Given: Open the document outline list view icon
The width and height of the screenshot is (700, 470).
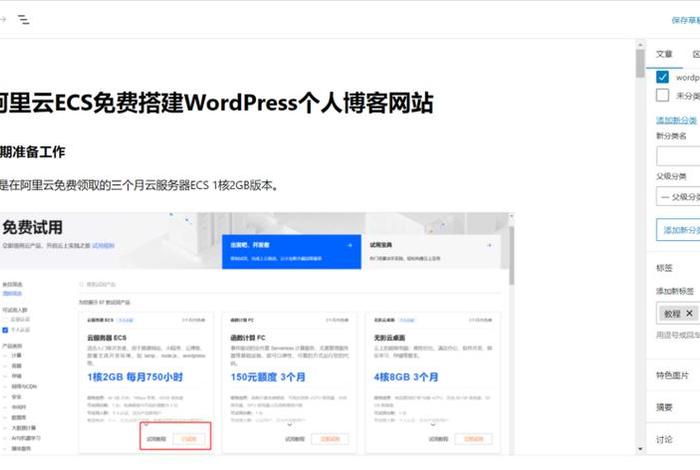Looking at the screenshot, I should click(23, 20).
